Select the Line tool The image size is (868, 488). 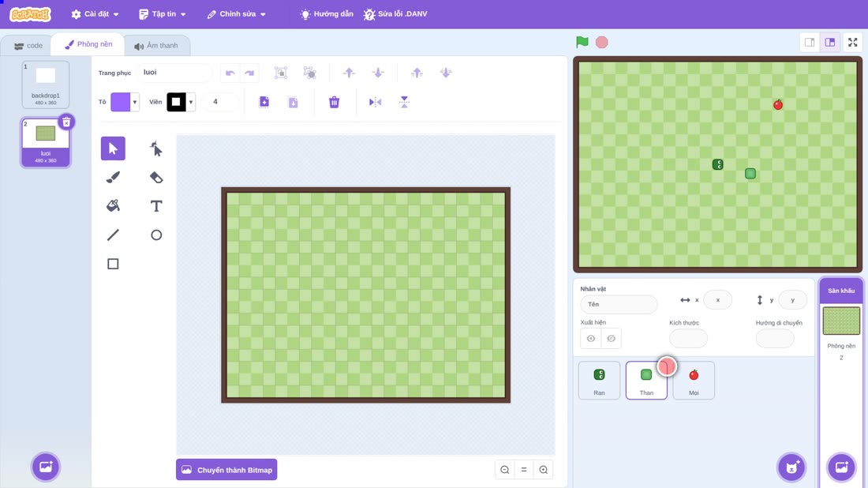tap(113, 235)
